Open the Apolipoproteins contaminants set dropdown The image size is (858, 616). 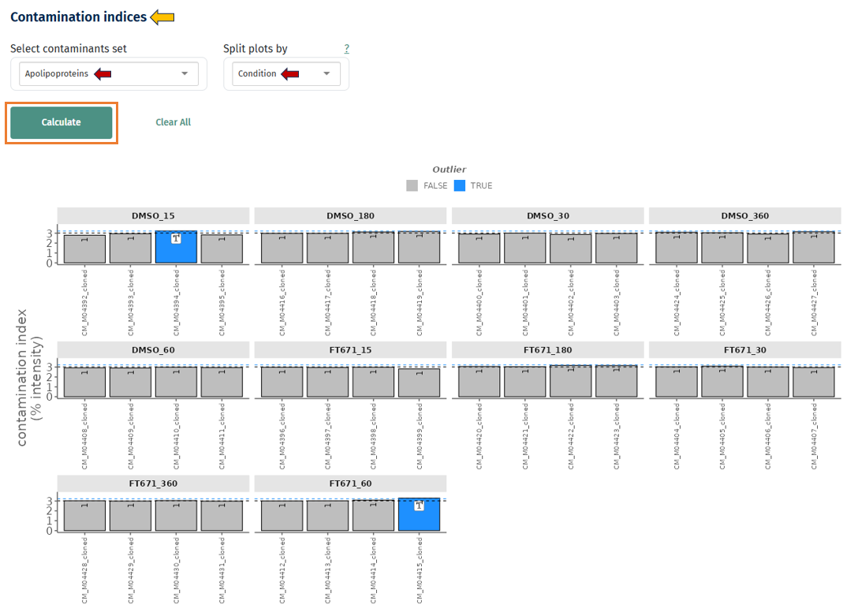tap(109, 74)
